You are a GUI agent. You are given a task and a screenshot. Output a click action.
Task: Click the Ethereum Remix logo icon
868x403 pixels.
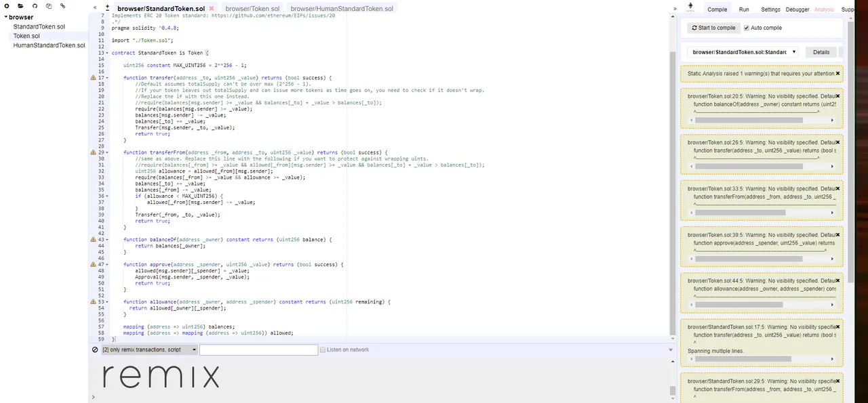pyautogui.click(x=690, y=7)
